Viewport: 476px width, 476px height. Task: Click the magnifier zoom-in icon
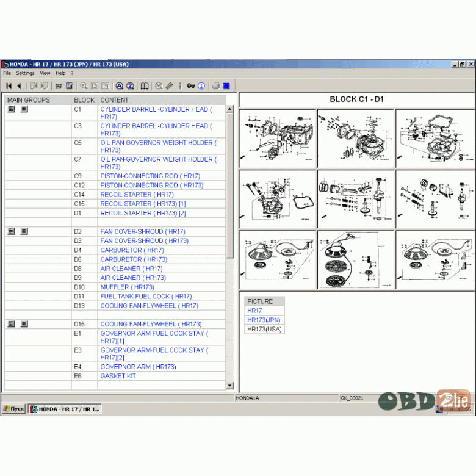click(84, 86)
